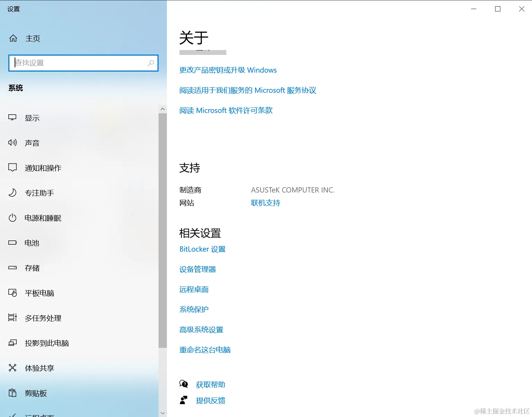Click the Get help chat icon
The image size is (532, 417).
[184, 384]
